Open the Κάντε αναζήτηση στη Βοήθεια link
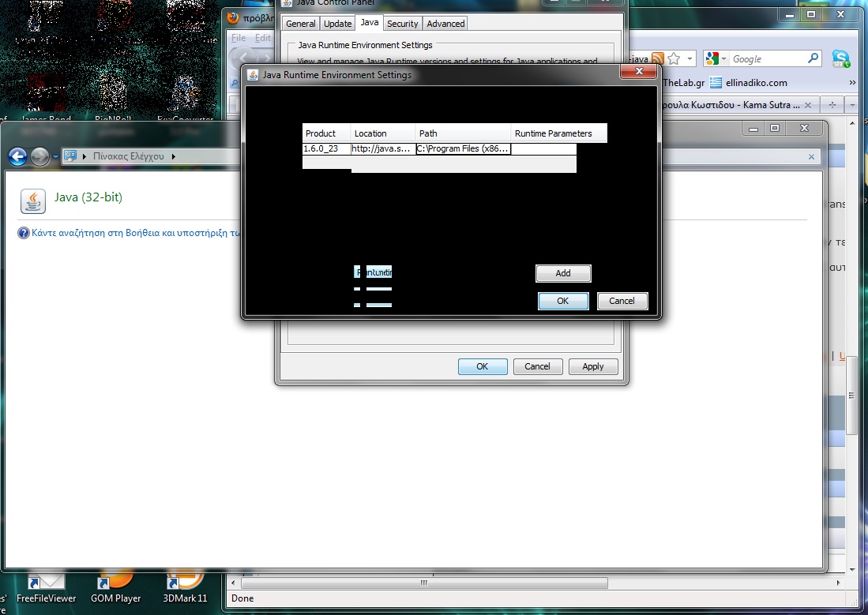 [x=136, y=233]
